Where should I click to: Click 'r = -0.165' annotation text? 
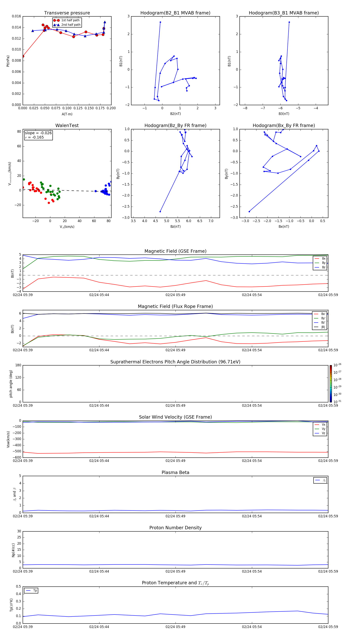pos(34,137)
